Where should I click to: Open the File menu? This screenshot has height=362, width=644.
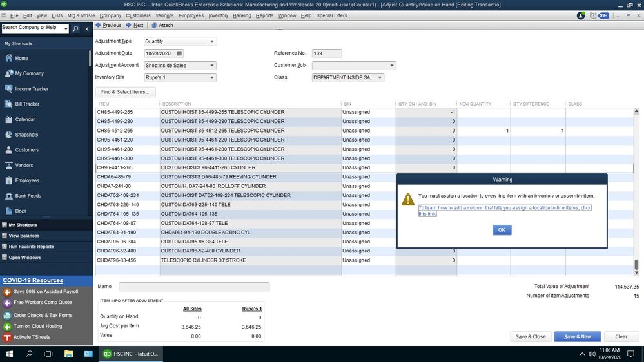[x=14, y=15]
